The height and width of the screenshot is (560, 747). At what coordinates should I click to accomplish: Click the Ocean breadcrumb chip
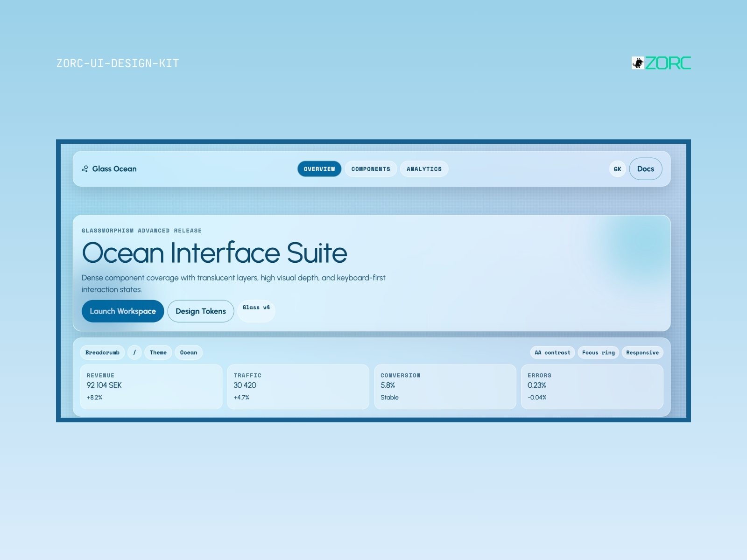[x=189, y=352]
